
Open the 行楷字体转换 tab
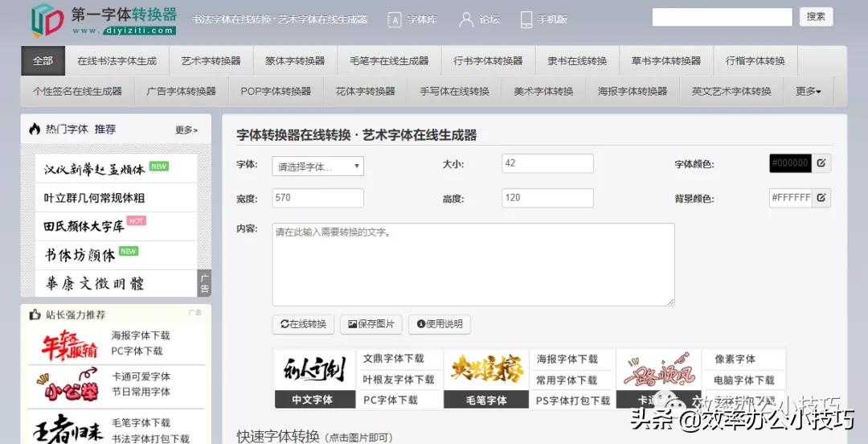[x=755, y=61]
